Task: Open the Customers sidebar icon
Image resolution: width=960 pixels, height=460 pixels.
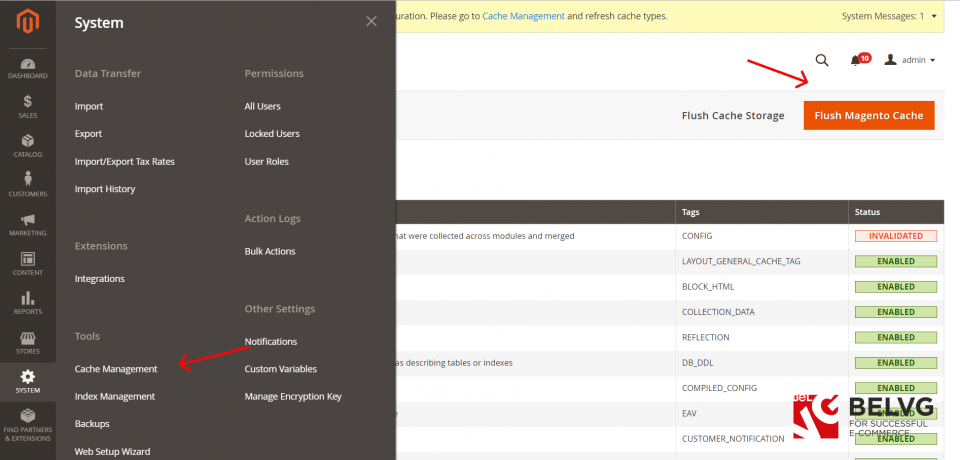Action: point(27,184)
